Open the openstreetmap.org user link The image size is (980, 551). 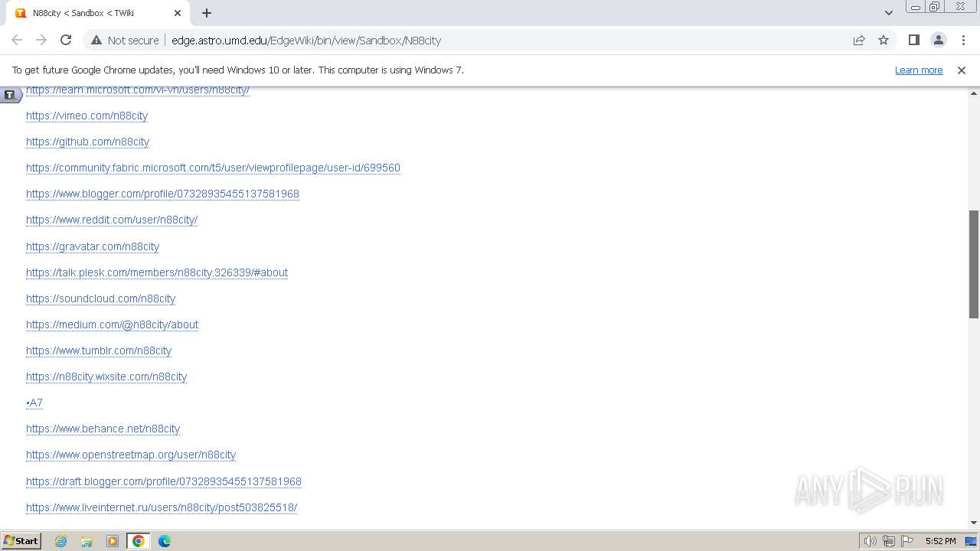click(131, 455)
